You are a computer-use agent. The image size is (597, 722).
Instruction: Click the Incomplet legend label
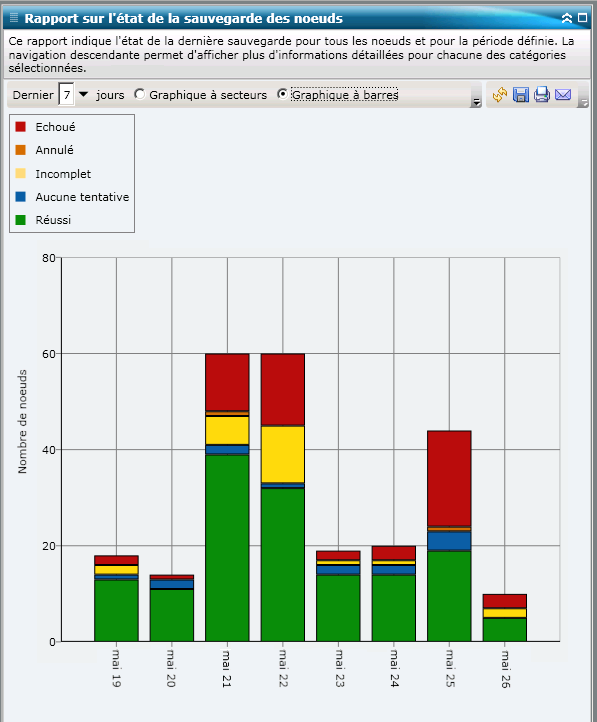pyautogui.click(x=63, y=174)
